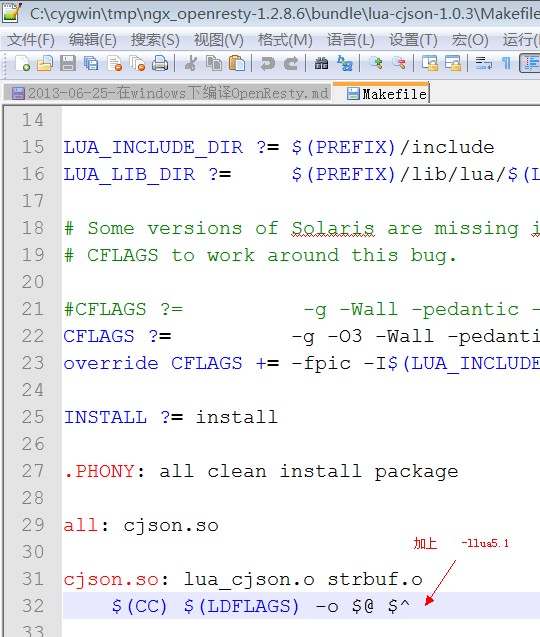Place cursor after $^ on line 32
This screenshot has height=637, width=540.
[411, 606]
